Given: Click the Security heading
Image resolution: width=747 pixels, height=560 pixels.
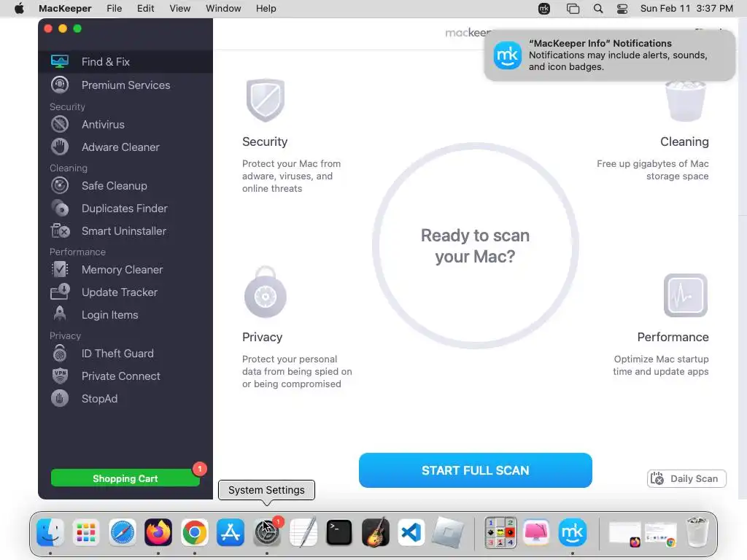Looking at the screenshot, I should (x=265, y=141).
